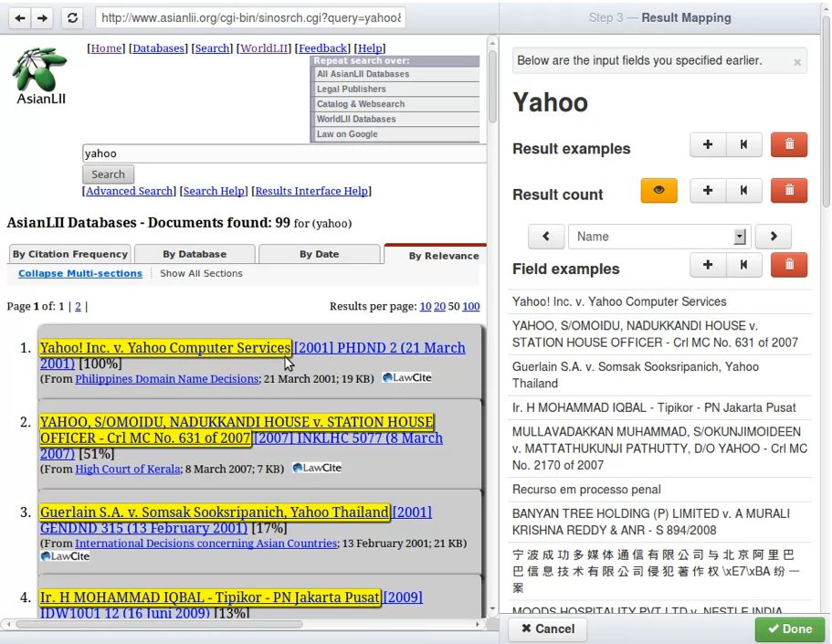Click the AsianLII logo
The width and height of the screenshot is (832, 644).
(x=40, y=76)
